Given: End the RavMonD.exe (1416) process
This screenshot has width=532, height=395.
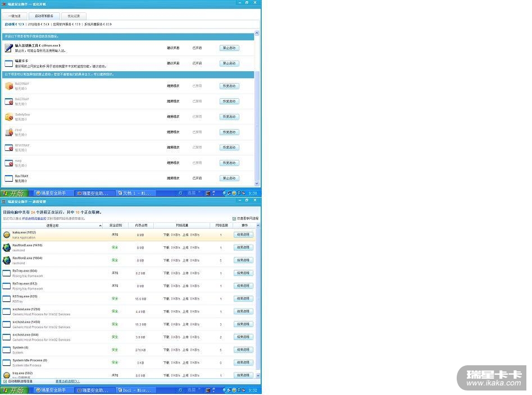Looking at the screenshot, I should 243,247.
